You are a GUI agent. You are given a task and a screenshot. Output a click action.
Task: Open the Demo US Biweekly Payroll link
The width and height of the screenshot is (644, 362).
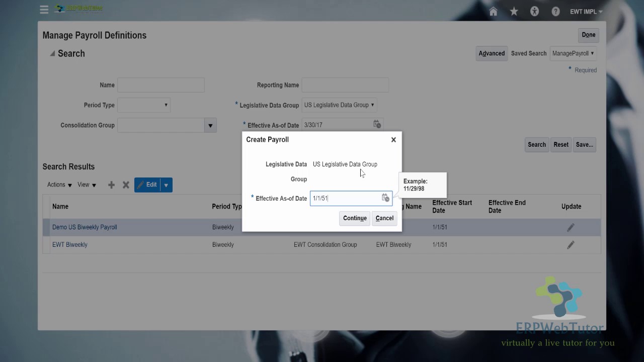pyautogui.click(x=85, y=227)
